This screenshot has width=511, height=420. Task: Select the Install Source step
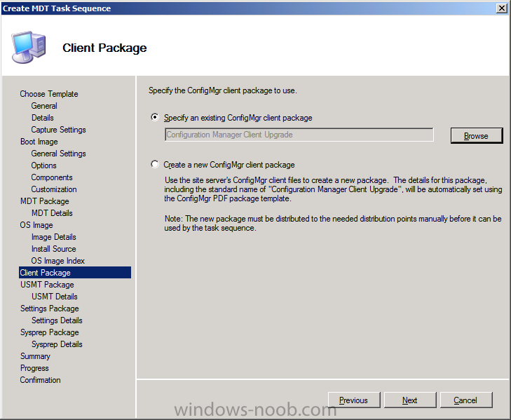tap(54, 249)
